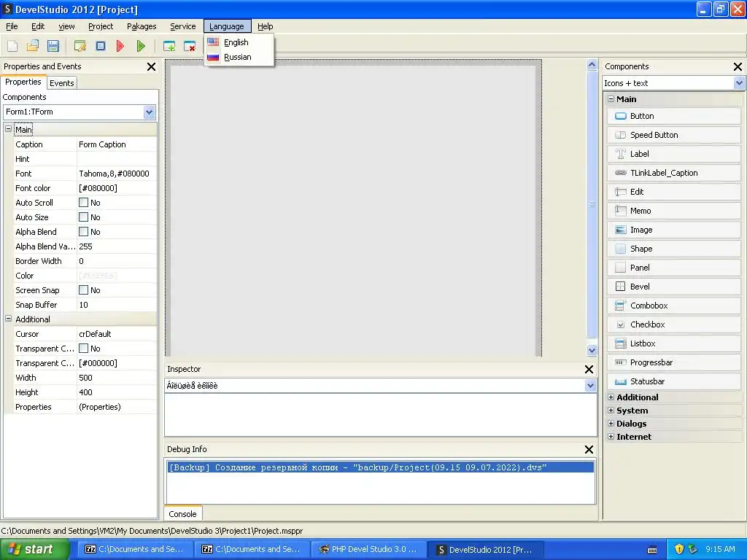Screen dimensions: 747x560
Task: Select the Edit component
Action: 673,192
